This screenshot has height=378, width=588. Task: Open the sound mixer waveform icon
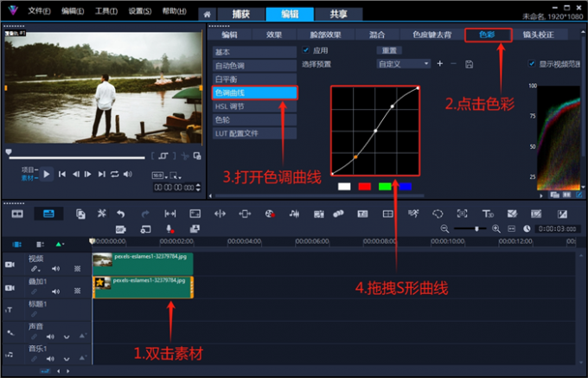[294, 215]
